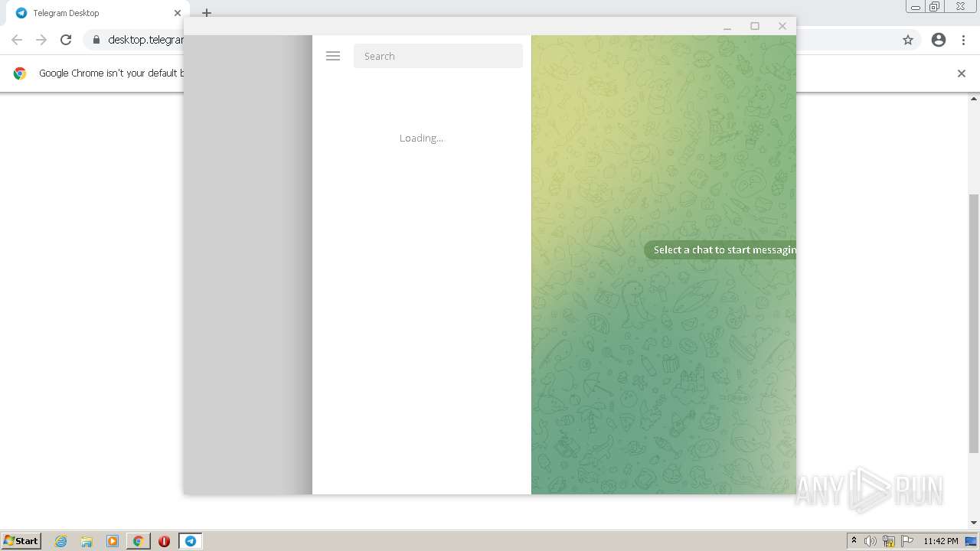The height and width of the screenshot is (551, 980).
Task: Open Action Center flag icon
Action: (x=907, y=541)
